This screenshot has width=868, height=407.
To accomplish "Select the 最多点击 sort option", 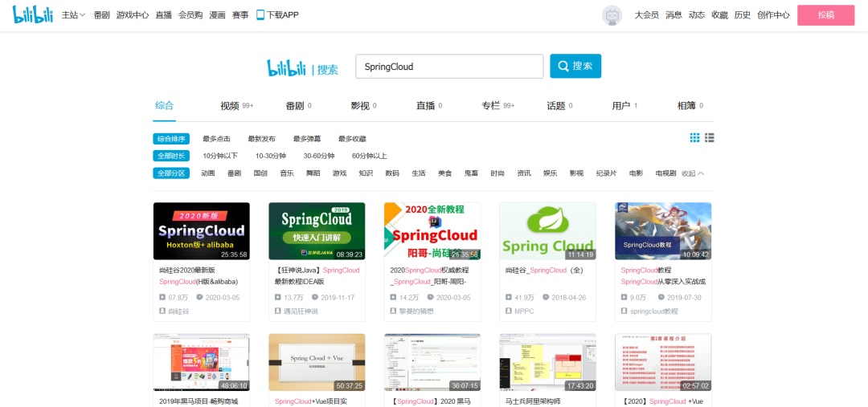I will click(216, 139).
